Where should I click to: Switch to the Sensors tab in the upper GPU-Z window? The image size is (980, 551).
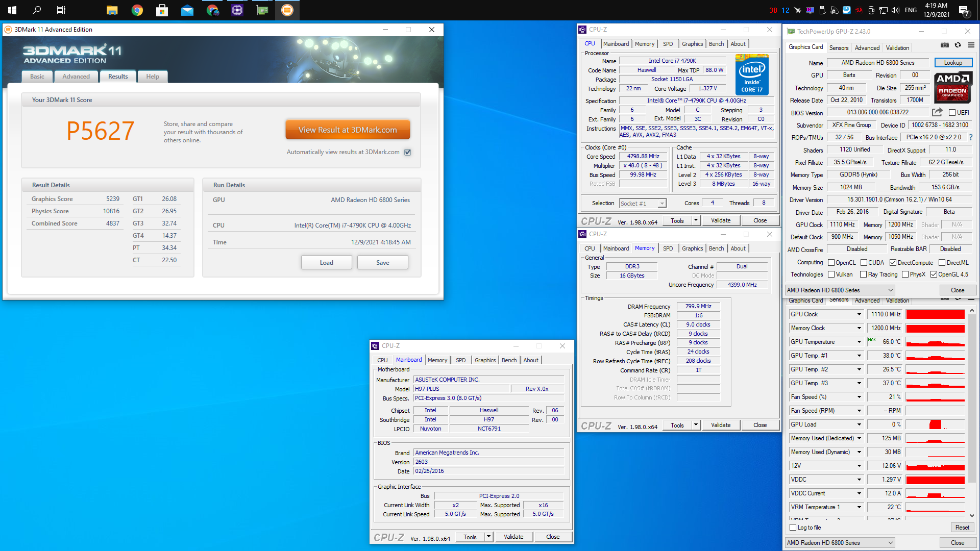839,48
